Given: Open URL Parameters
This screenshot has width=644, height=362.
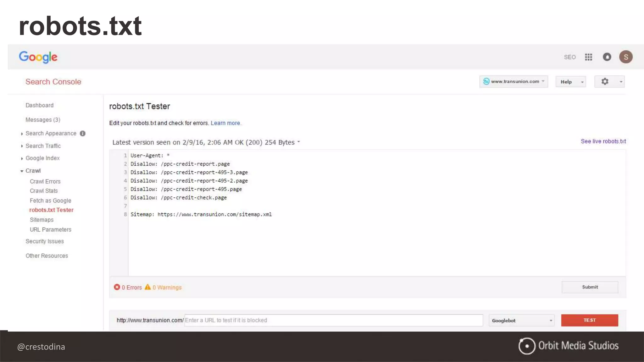Looking at the screenshot, I should click(x=50, y=229).
